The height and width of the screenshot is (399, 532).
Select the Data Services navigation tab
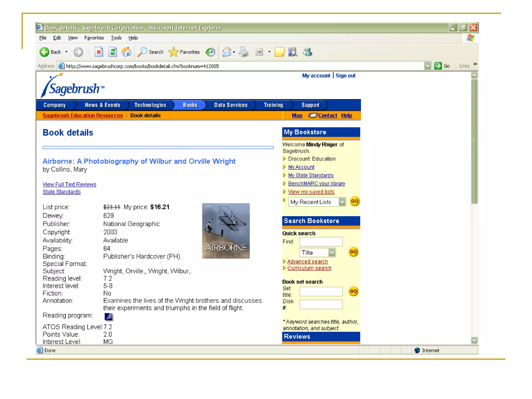pos(231,105)
